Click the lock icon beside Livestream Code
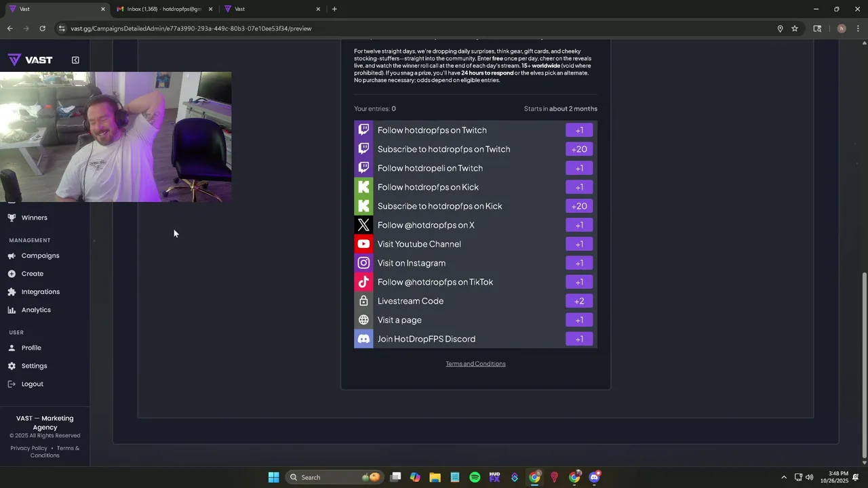868x488 pixels. 363,301
